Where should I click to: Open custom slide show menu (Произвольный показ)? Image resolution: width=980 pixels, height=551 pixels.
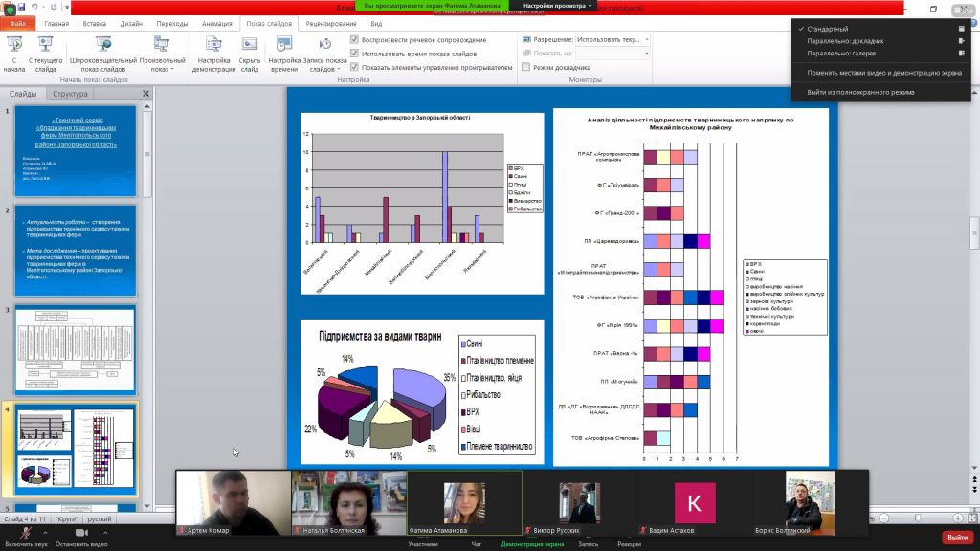pos(162,54)
